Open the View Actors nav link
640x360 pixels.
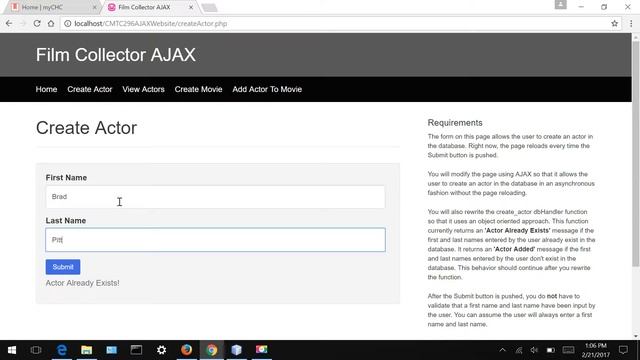143,89
